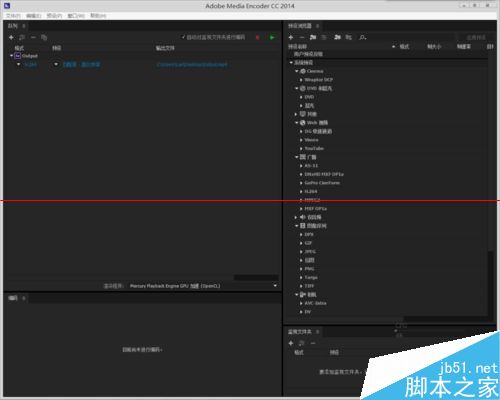Expand the Wraptor DCP presets

tap(301, 80)
